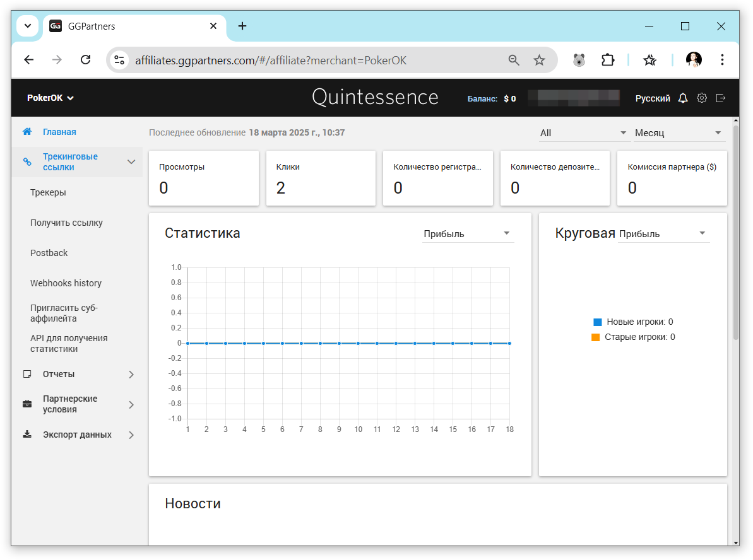Open notifications bell icon
753x560 pixels.
(x=683, y=98)
